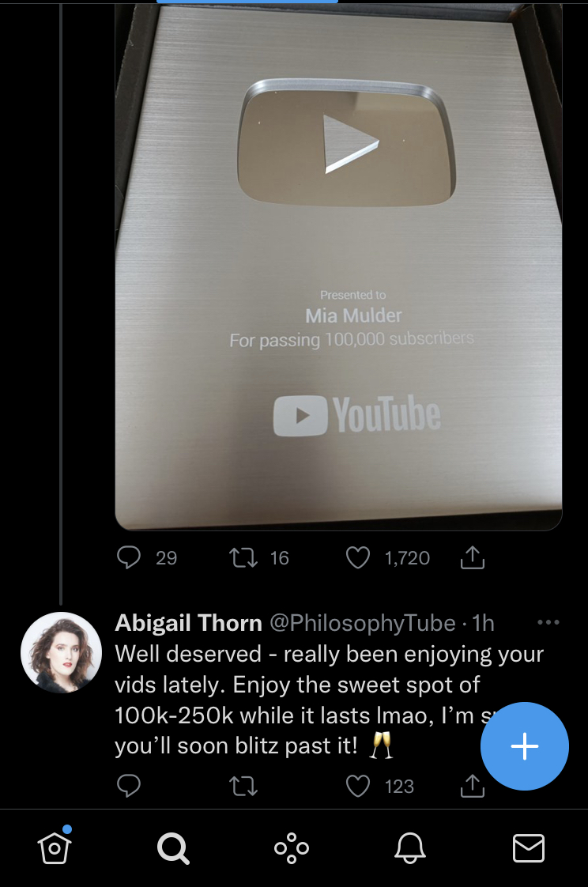588x887 pixels.
Task: Open Messages envelope tab
Action: point(529,848)
